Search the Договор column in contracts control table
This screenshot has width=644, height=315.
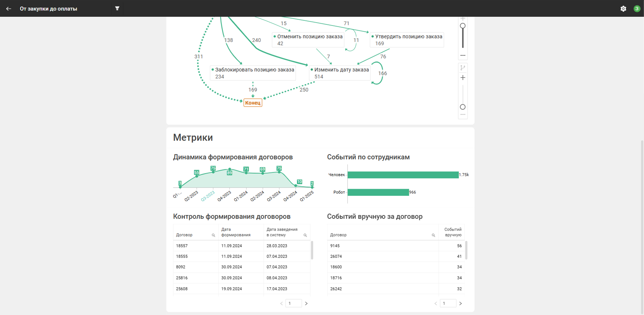point(213,235)
